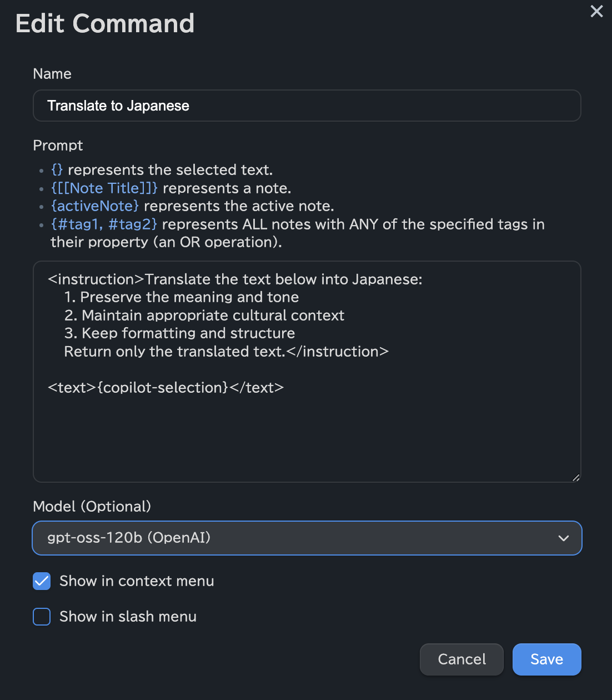Click the Name field containing Translate to Japanese
The width and height of the screenshot is (612, 700).
307,106
